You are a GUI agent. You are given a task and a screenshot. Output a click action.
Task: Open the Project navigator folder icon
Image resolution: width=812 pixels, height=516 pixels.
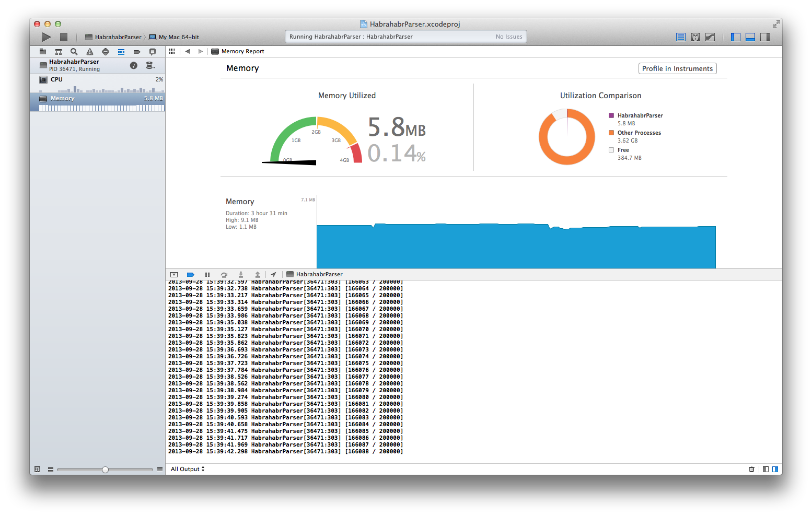click(x=43, y=52)
